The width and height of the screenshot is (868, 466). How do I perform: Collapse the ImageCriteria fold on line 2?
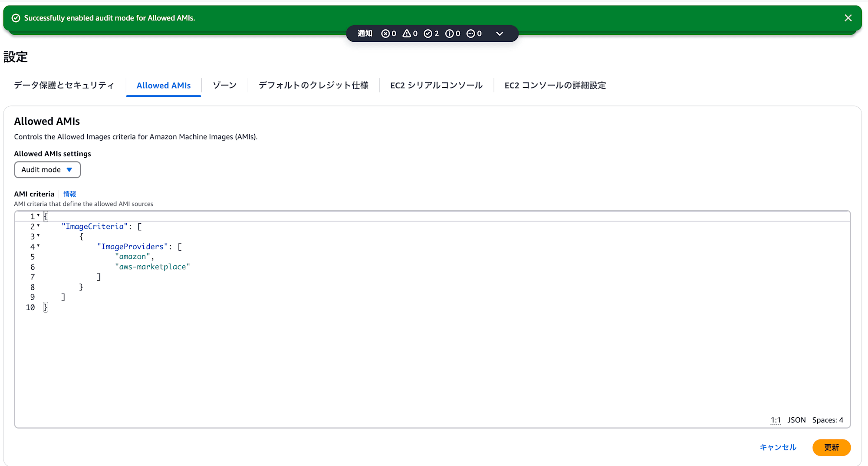click(x=38, y=225)
